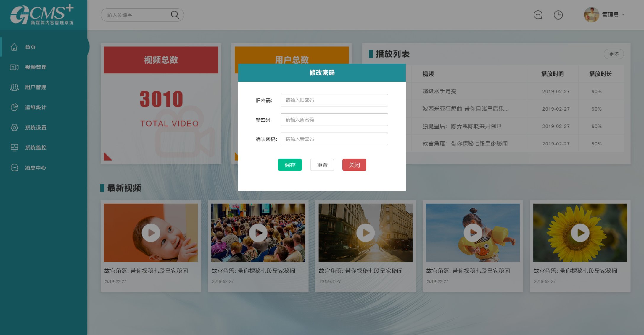The height and width of the screenshot is (335, 644).
Task: Play the sunflower video thumbnail
Action: click(x=580, y=233)
